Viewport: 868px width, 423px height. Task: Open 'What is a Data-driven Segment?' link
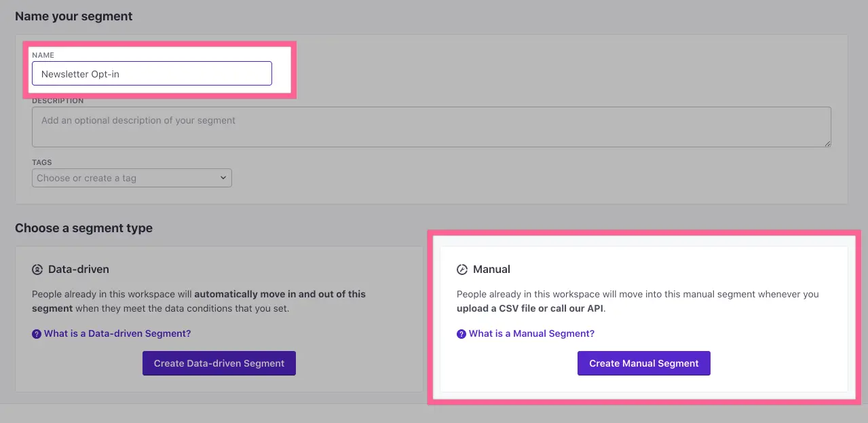click(x=117, y=334)
